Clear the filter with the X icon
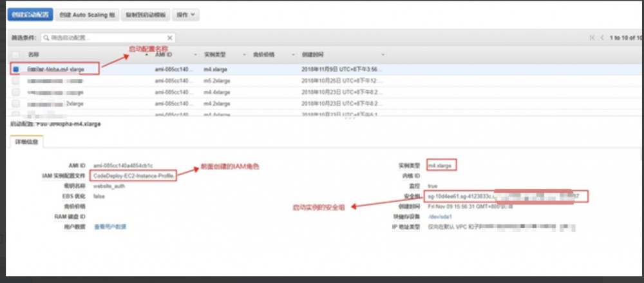 [169, 38]
